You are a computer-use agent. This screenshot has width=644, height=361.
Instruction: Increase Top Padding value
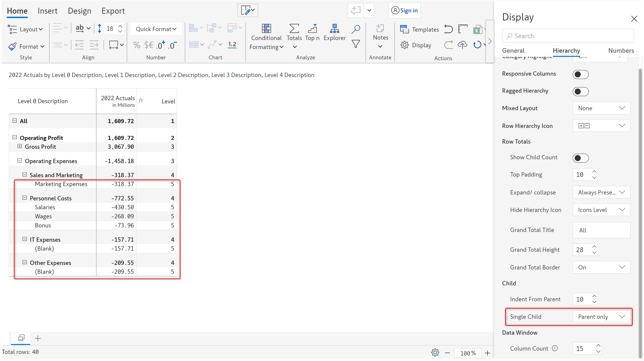pyautogui.click(x=594, y=172)
